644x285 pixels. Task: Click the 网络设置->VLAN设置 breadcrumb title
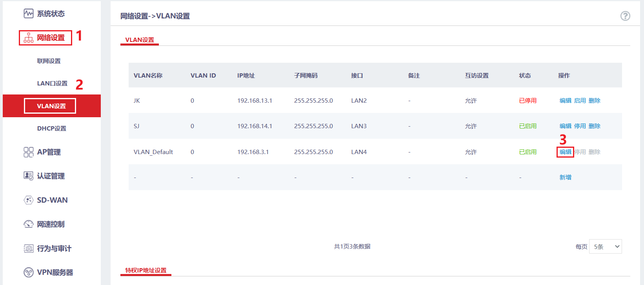tap(155, 16)
